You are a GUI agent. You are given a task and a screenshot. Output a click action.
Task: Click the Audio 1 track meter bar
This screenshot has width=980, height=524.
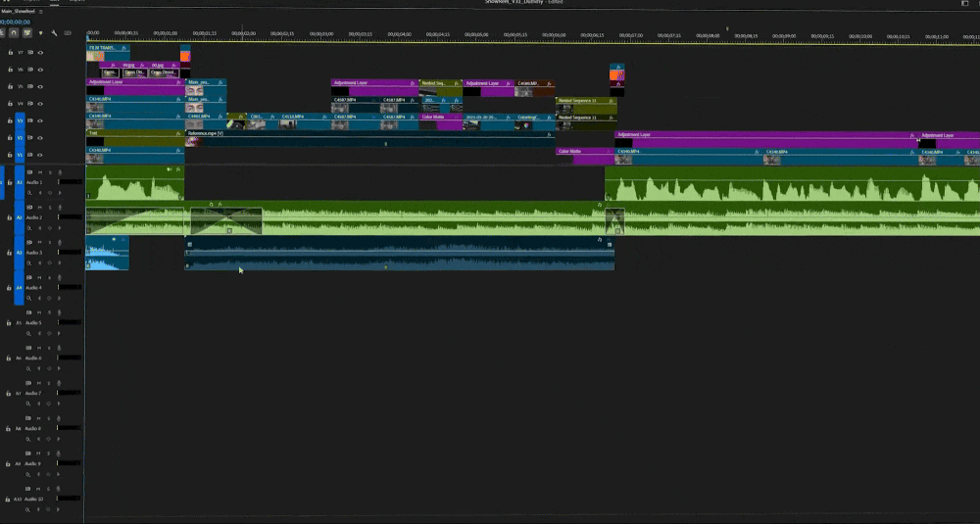pos(71,182)
